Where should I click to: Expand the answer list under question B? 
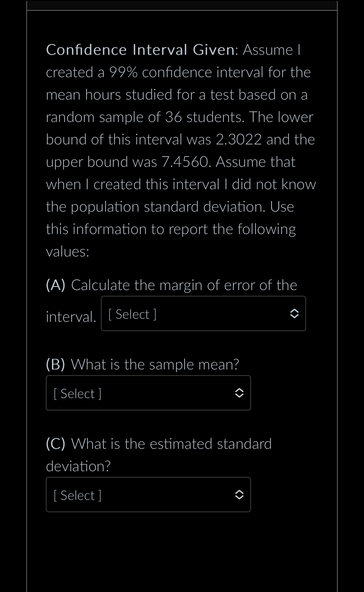pos(148,393)
